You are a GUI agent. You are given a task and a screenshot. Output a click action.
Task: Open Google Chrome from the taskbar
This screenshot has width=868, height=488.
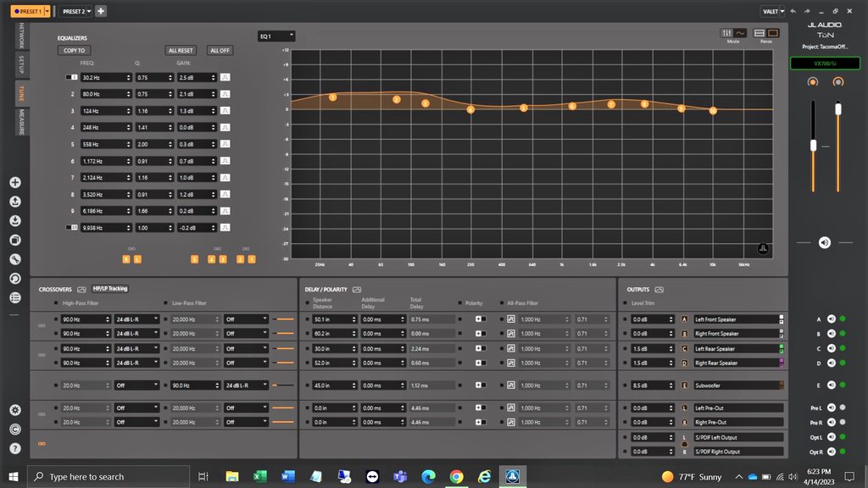point(456,476)
